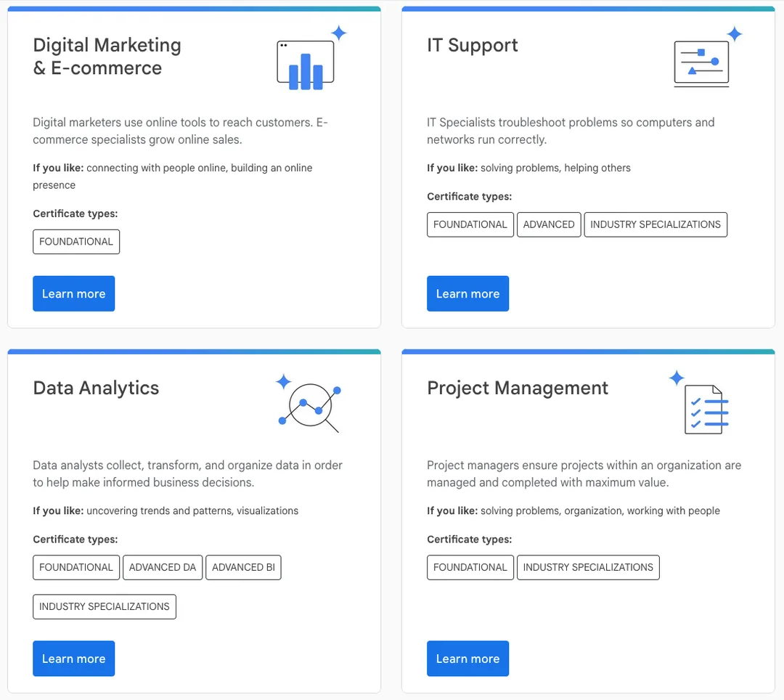Click "Certificate types:" label in Digital Marketing card
The image size is (784, 700).
click(75, 214)
